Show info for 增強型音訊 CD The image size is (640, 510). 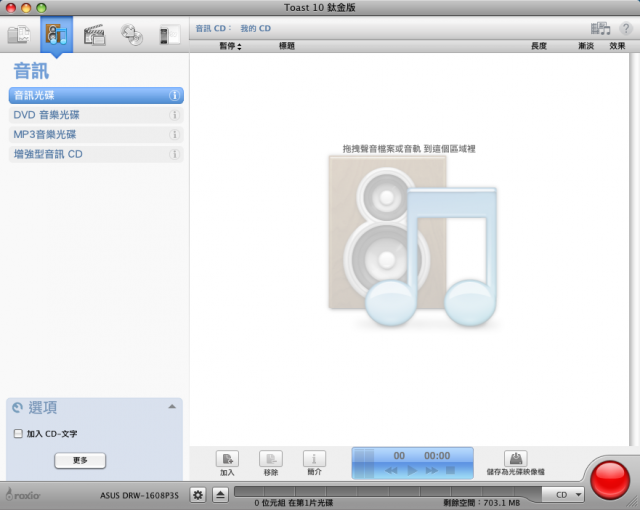(174, 154)
